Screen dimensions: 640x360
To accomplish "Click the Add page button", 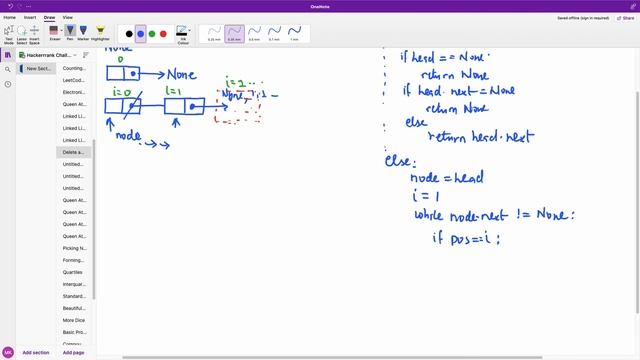I will point(73,352).
